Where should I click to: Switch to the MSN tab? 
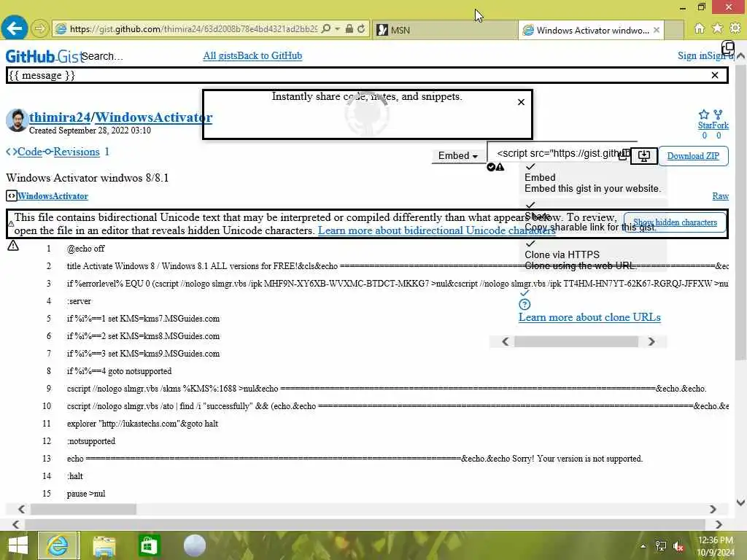(x=444, y=30)
